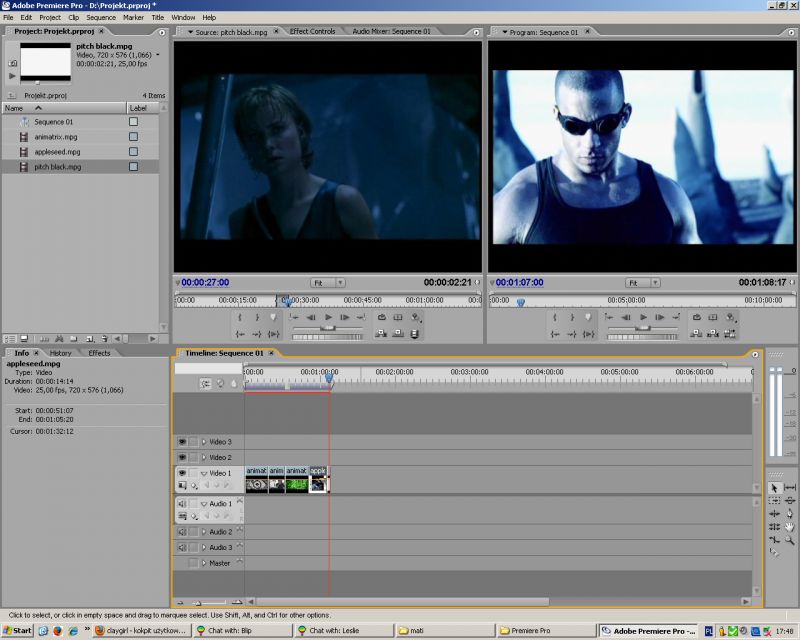Sort Project items by Name column
This screenshot has height=640, width=800.
coord(64,108)
